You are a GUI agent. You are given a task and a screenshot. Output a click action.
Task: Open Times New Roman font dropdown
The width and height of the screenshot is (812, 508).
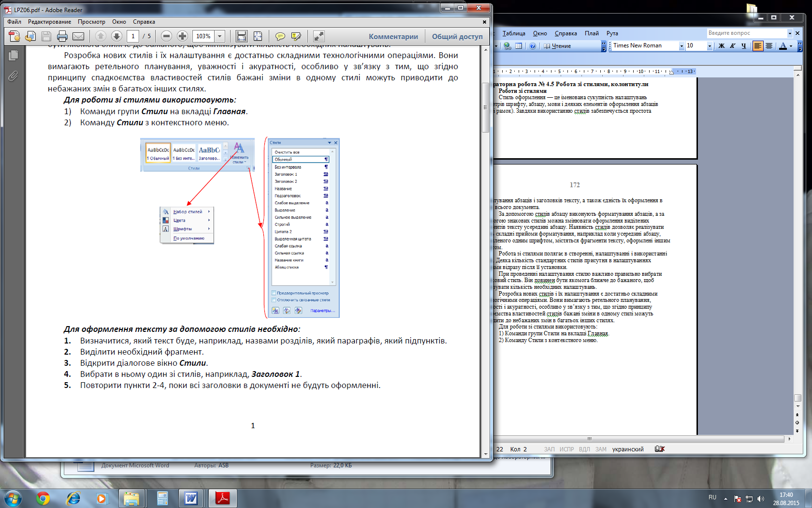[x=681, y=46]
